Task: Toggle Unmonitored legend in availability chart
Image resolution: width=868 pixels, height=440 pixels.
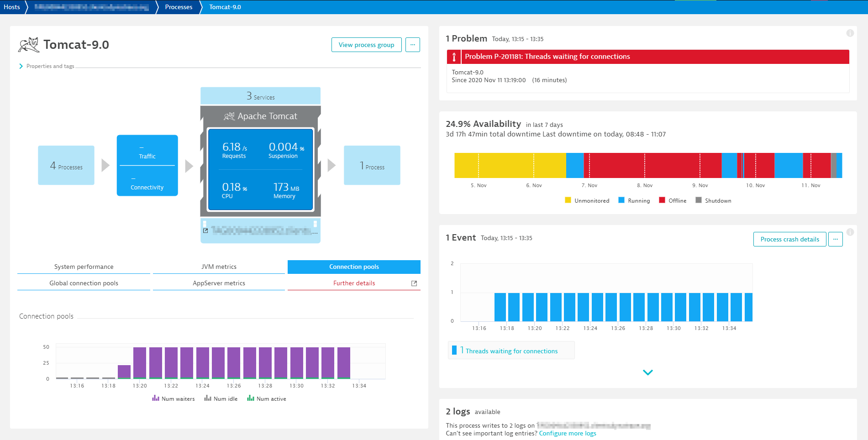Action: (x=587, y=200)
